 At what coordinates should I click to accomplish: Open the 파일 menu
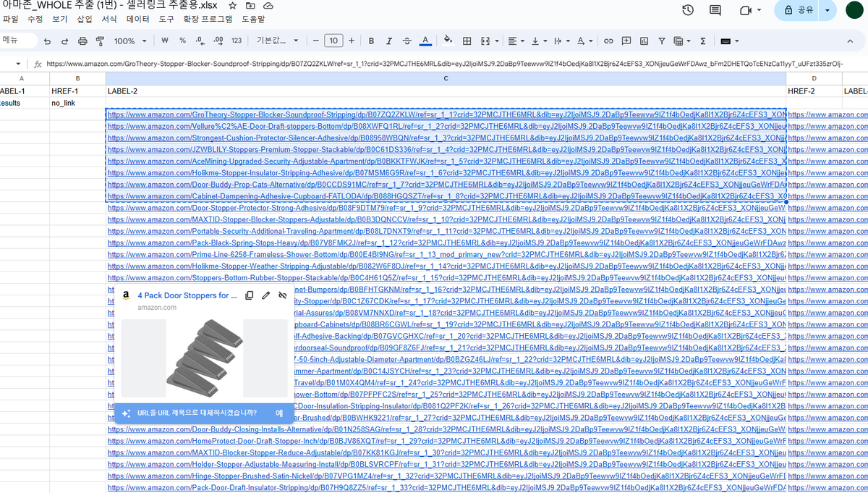tap(10, 20)
